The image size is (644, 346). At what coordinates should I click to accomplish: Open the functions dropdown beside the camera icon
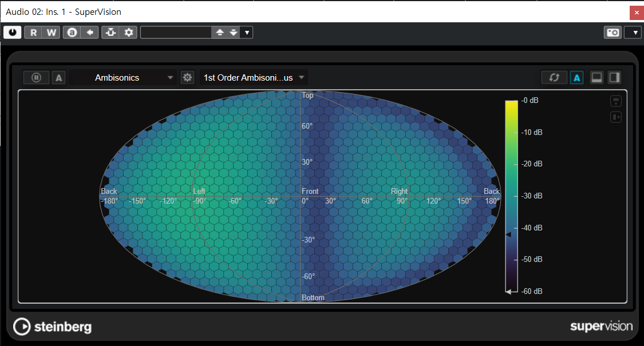click(x=633, y=33)
